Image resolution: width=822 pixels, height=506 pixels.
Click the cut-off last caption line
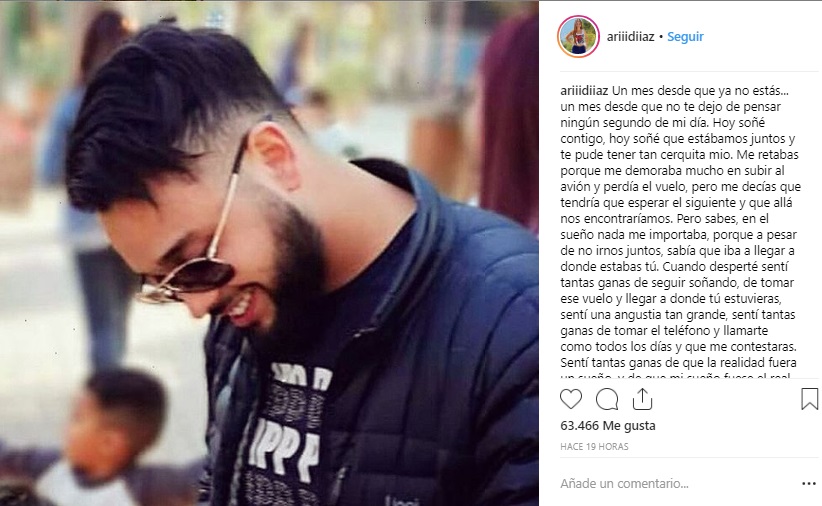[x=675, y=375]
